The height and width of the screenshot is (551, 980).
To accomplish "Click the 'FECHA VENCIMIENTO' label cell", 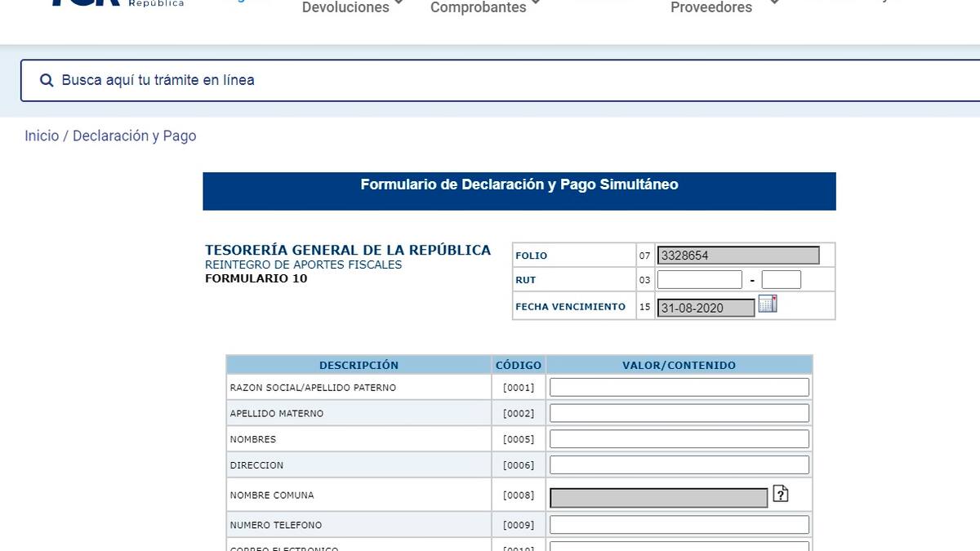I will [x=574, y=307].
